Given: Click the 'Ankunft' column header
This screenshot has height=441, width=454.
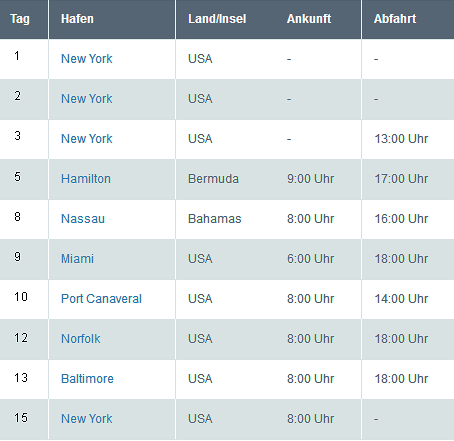Looking at the screenshot, I should click(309, 19).
